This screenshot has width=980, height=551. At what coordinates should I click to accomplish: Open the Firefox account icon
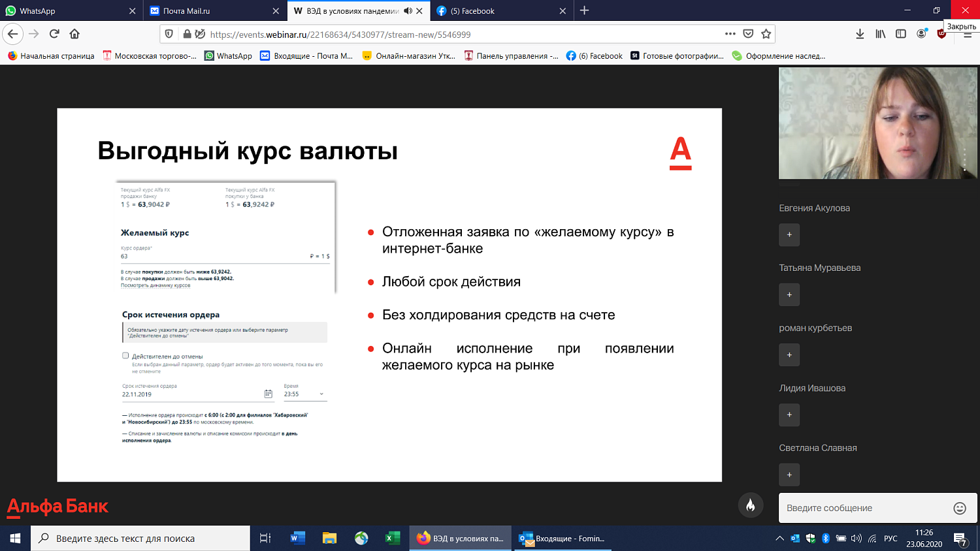921,34
